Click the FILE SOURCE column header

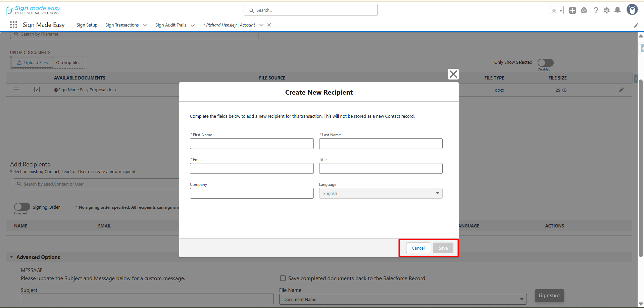tap(272, 78)
